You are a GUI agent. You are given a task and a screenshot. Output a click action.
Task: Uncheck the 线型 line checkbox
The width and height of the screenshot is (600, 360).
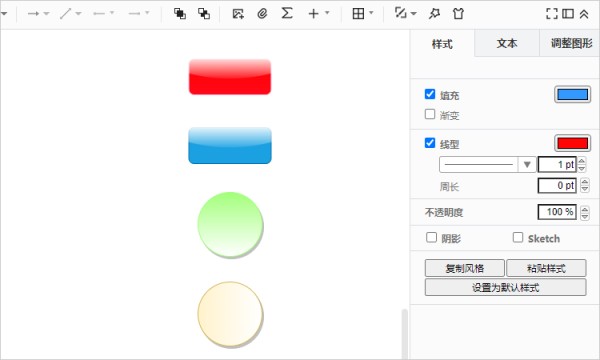pyautogui.click(x=430, y=143)
